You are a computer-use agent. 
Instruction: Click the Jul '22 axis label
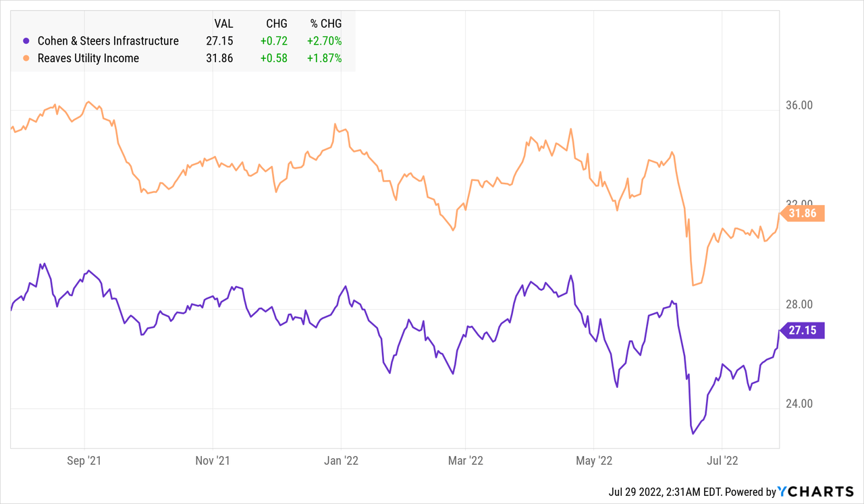coord(722,461)
